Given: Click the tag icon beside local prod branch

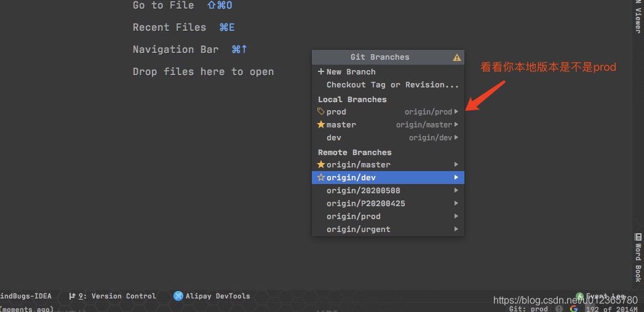Looking at the screenshot, I should click(x=321, y=111).
